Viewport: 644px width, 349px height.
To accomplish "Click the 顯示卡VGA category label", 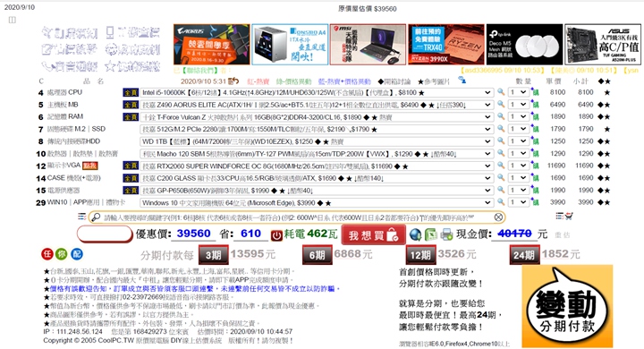I will coord(64,166).
